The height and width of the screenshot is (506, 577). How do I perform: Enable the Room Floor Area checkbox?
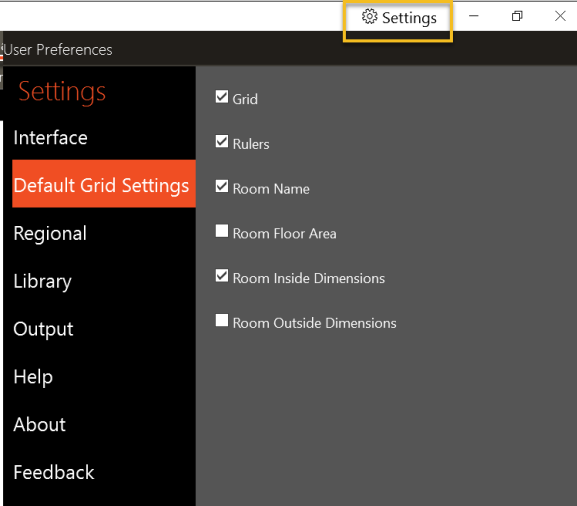(222, 231)
